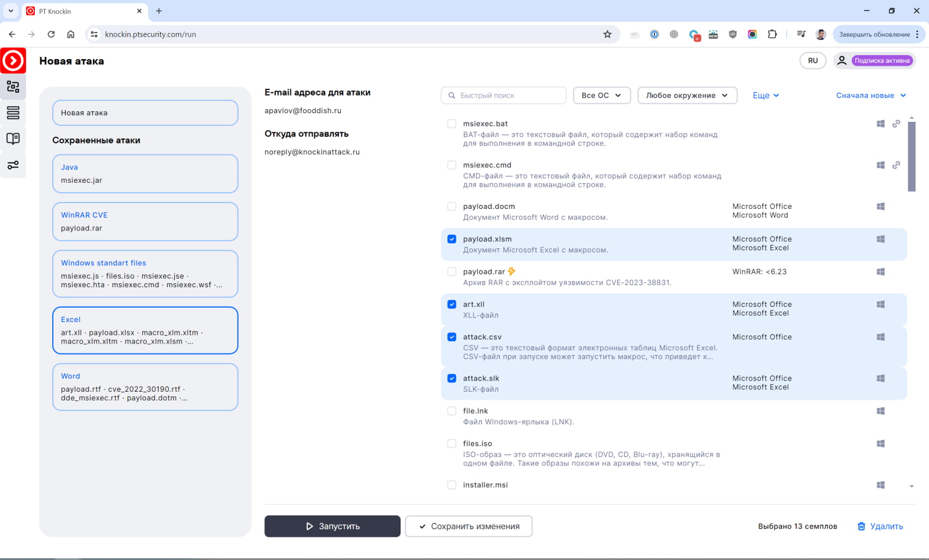Image resolution: width=929 pixels, height=560 pixels.
Task: Uncheck the attack.slk sample checkbox
Action: tap(452, 378)
